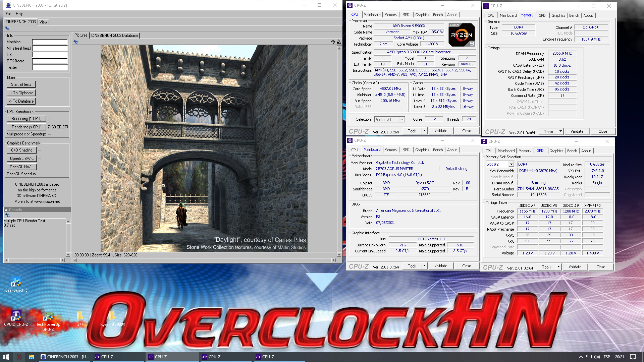Viewport: 644px width, 362px height.
Task: Click Start all tests button
Action: click(21, 84)
